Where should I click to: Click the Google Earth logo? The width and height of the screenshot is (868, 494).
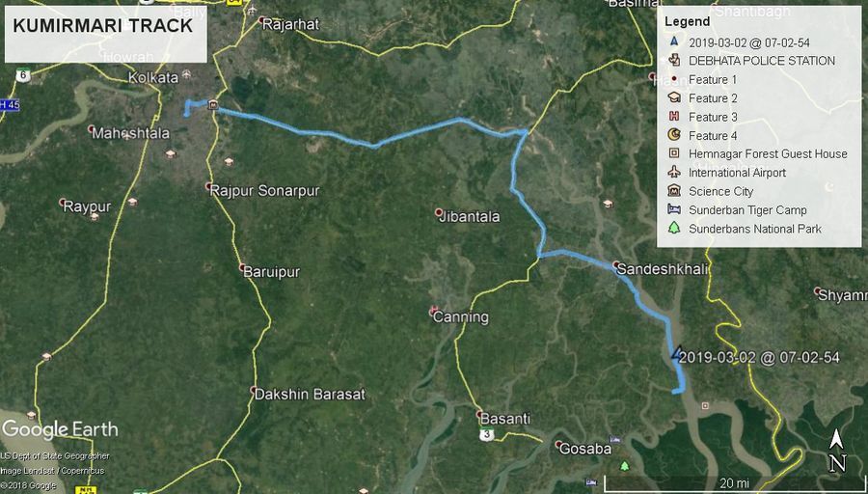click(x=60, y=429)
